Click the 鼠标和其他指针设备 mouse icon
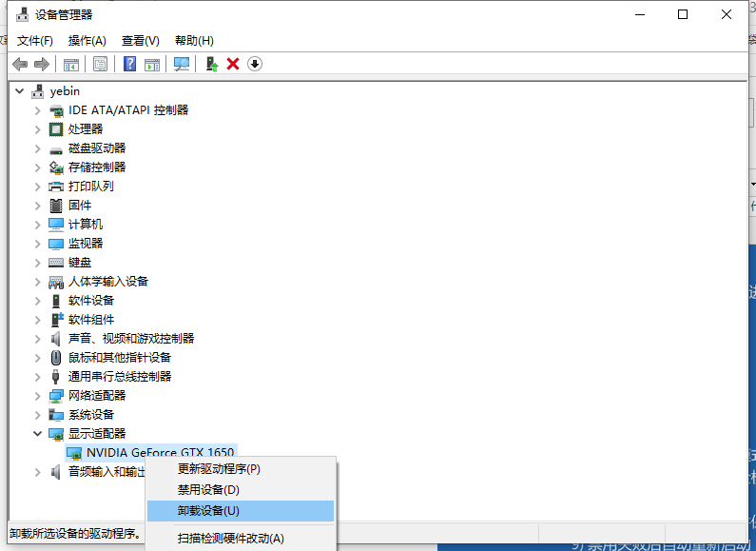The width and height of the screenshot is (756, 551). [56, 358]
